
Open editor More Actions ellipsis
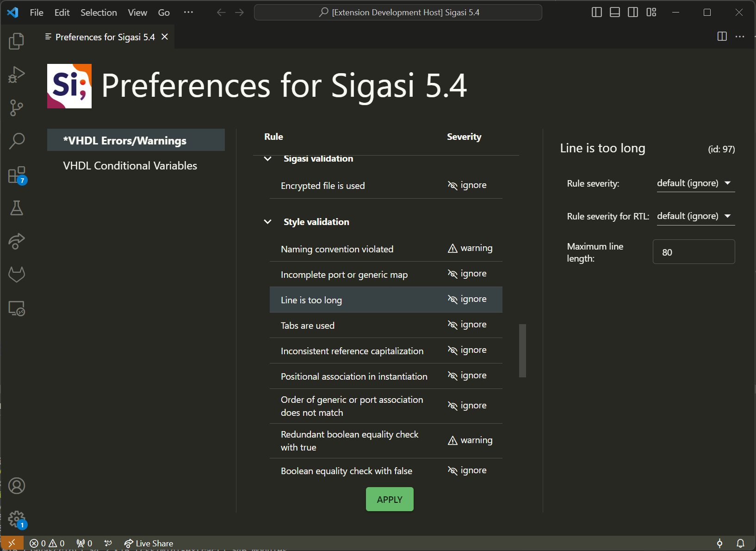tap(740, 37)
